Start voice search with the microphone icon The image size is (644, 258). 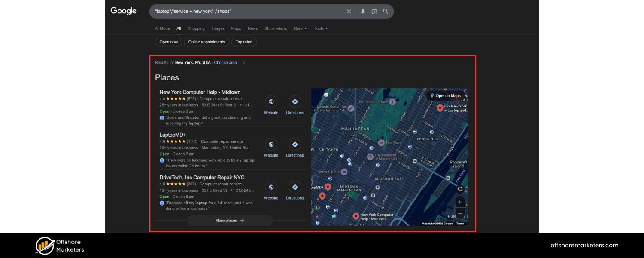point(363,11)
